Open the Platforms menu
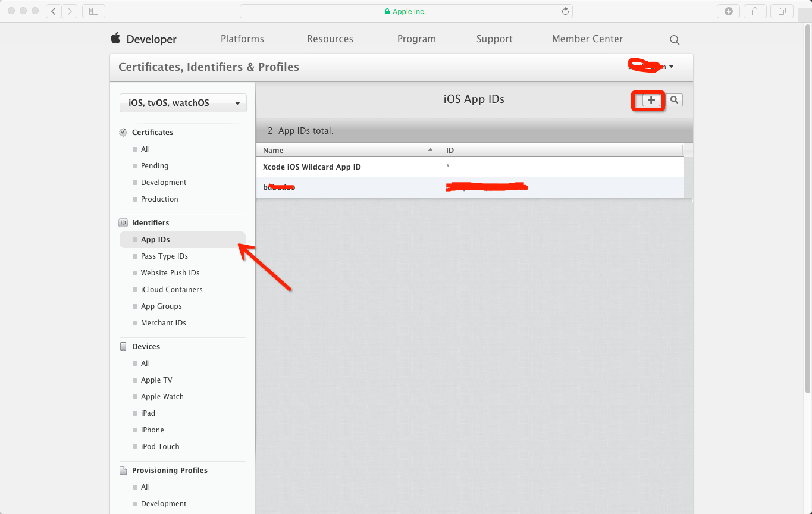The width and height of the screenshot is (812, 514). pos(242,39)
